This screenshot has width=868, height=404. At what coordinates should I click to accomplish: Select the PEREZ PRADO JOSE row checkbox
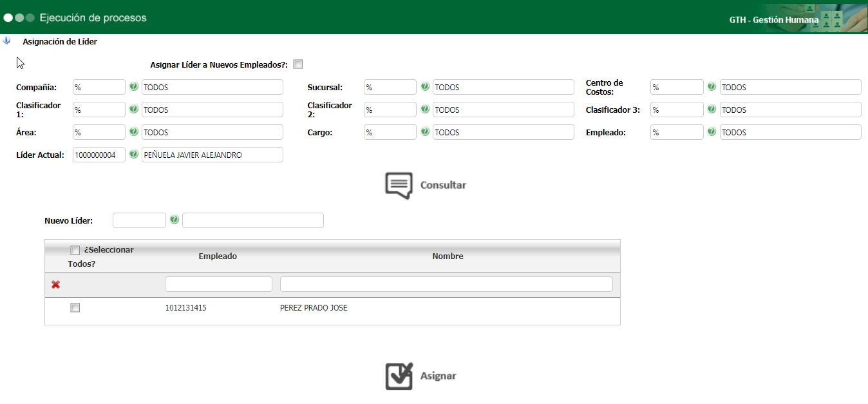point(75,308)
